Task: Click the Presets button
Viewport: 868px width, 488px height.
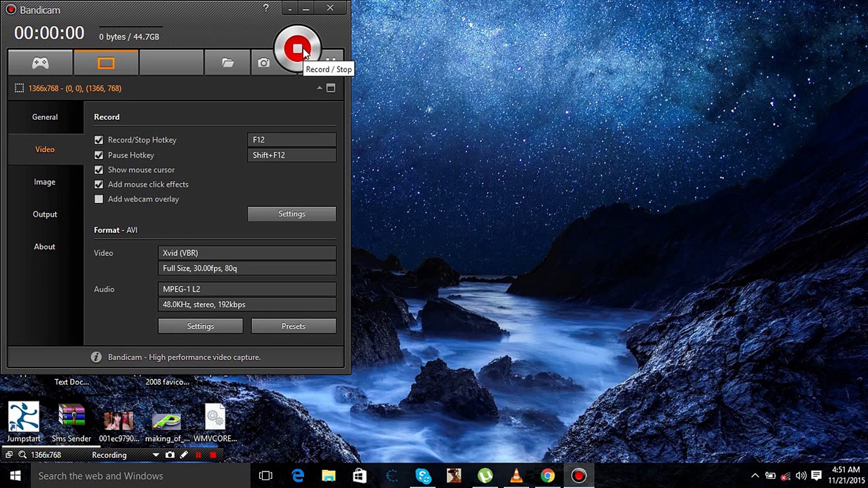Action: pyautogui.click(x=293, y=326)
